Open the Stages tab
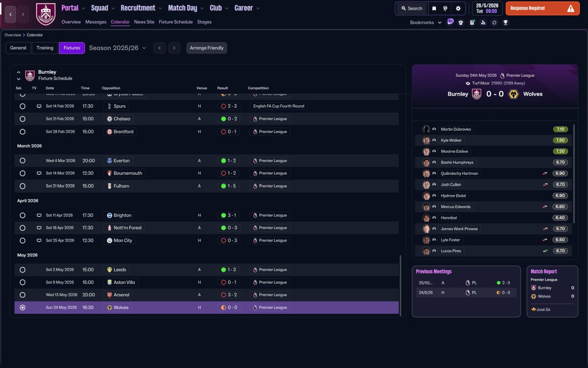588x368 pixels. tap(204, 22)
